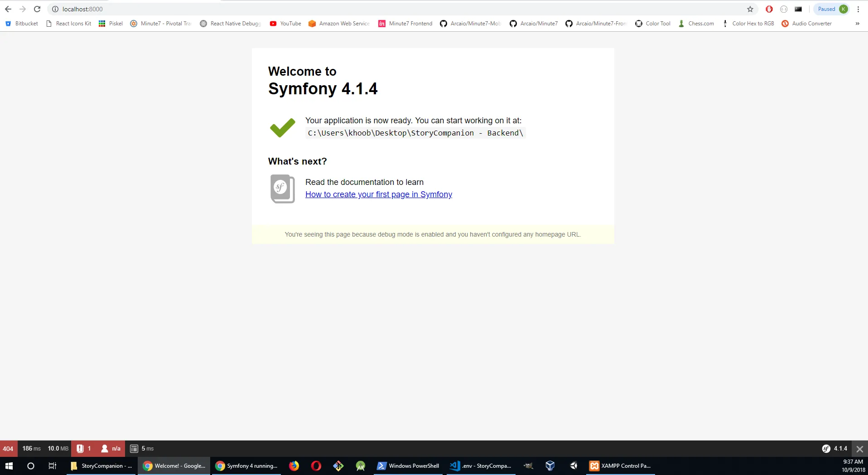Image resolution: width=868 pixels, height=475 pixels.
Task: Open the 10.0 MB memory usage panel
Action: (58, 449)
